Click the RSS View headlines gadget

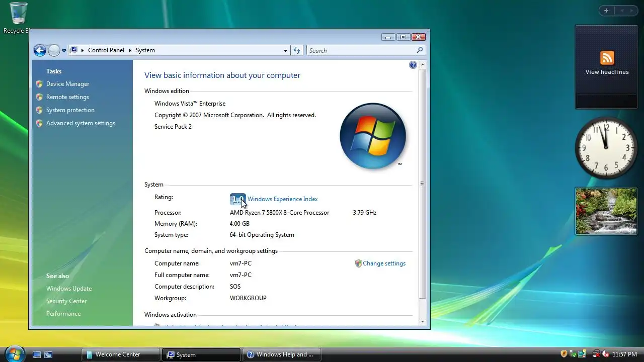pyautogui.click(x=606, y=67)
